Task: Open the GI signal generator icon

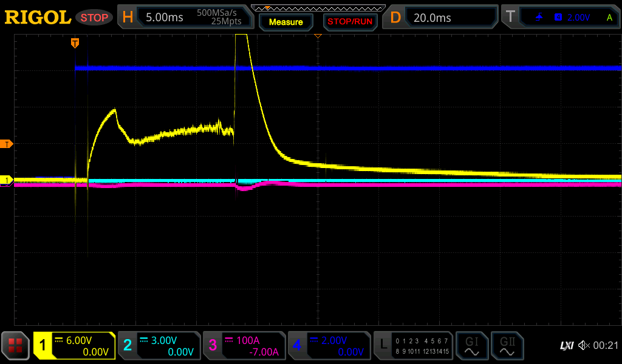Action: (x=471, y=346)
